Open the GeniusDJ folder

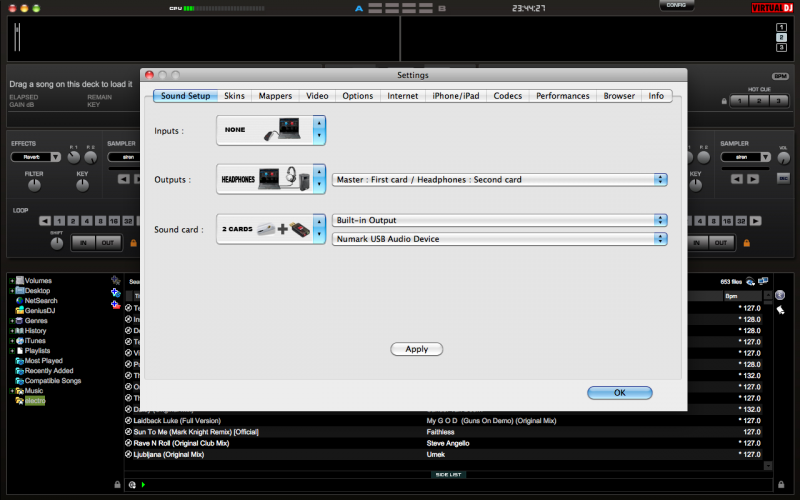coord(35,310)
